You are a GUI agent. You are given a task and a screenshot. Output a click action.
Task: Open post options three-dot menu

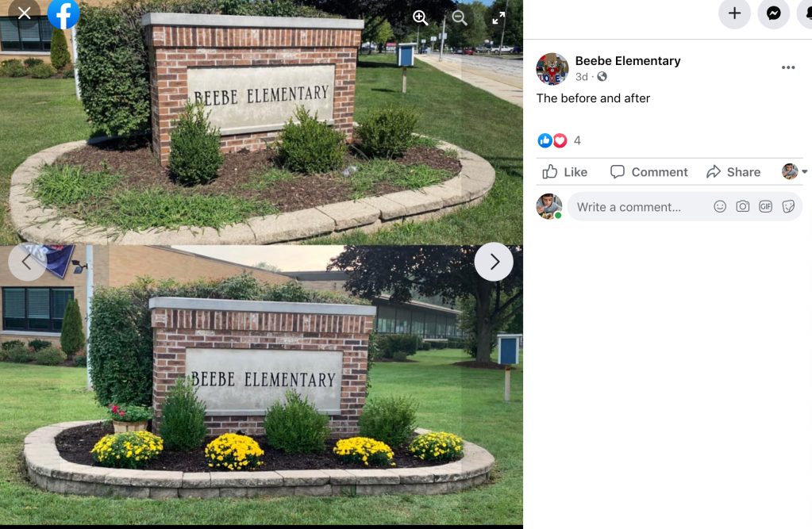788,67
